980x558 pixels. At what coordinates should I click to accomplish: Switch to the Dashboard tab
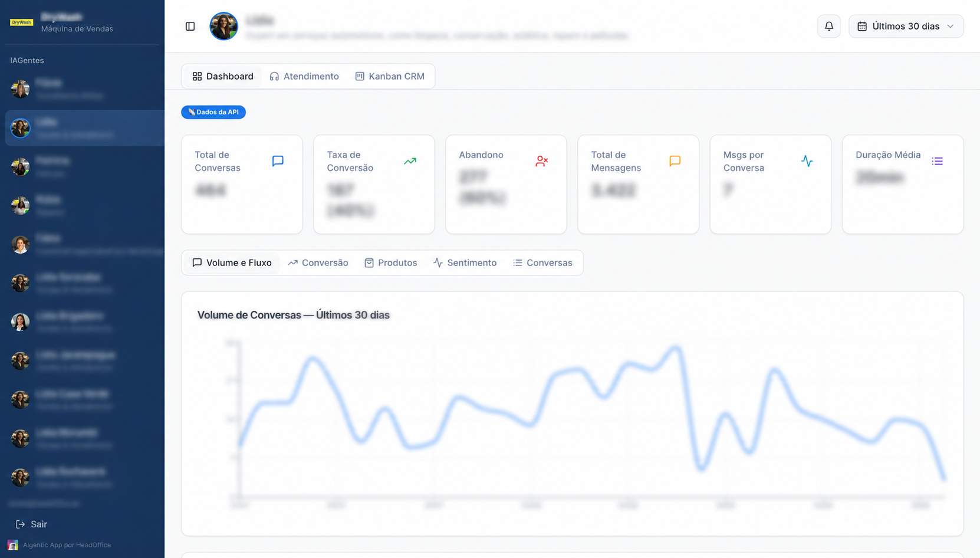[223, 77]
